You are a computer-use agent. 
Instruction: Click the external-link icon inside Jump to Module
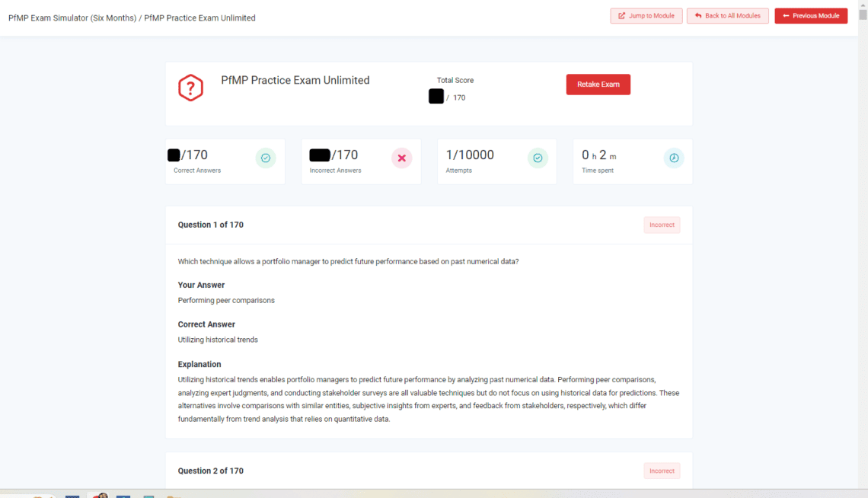pyautogui.click(x=621, y=15)
